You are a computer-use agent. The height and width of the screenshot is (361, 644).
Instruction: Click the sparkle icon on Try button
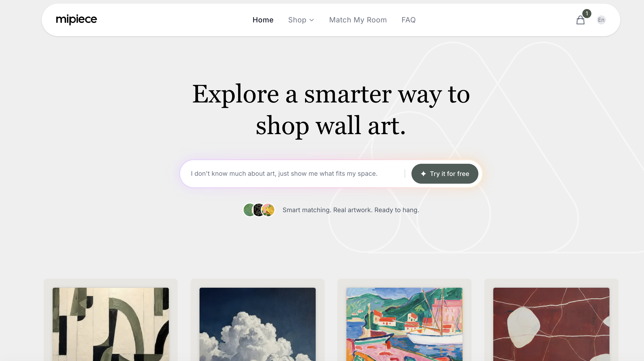423,174
